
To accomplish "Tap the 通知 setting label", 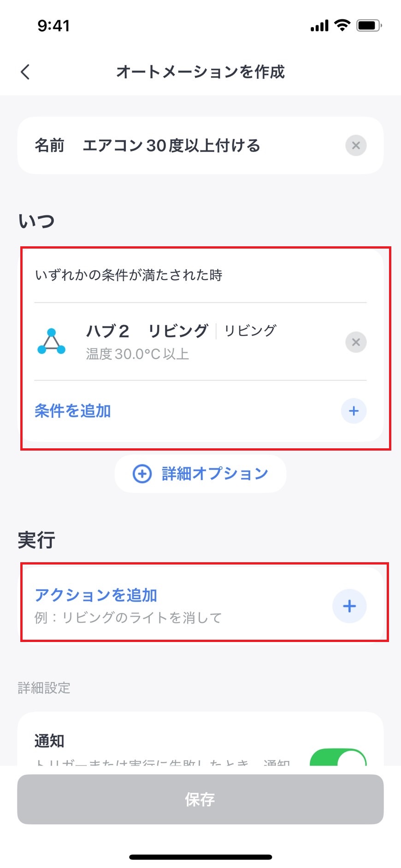I will [x=49, y=741].
